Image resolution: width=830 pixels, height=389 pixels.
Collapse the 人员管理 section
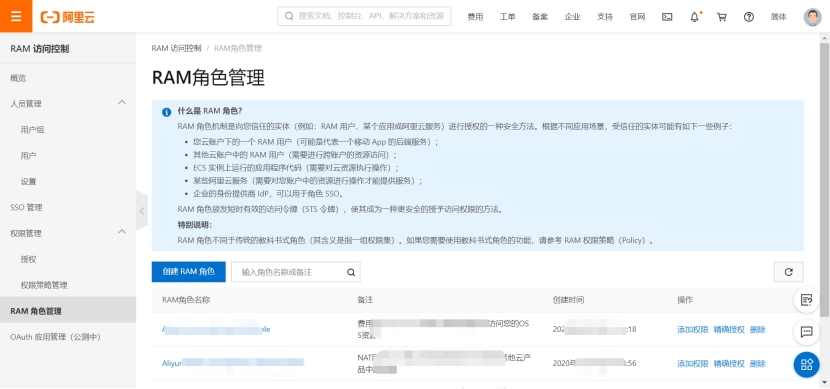tap(122, 102)
